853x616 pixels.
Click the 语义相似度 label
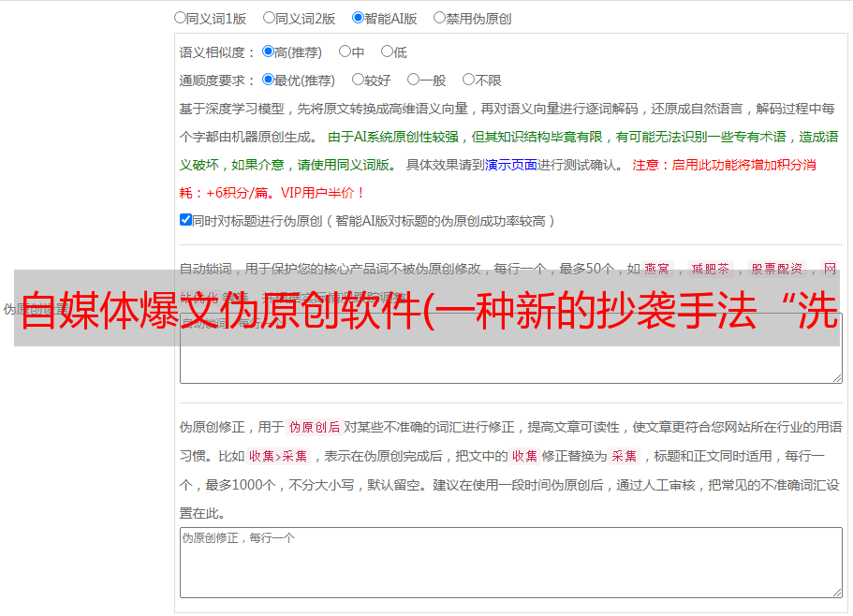coord(217,52)
